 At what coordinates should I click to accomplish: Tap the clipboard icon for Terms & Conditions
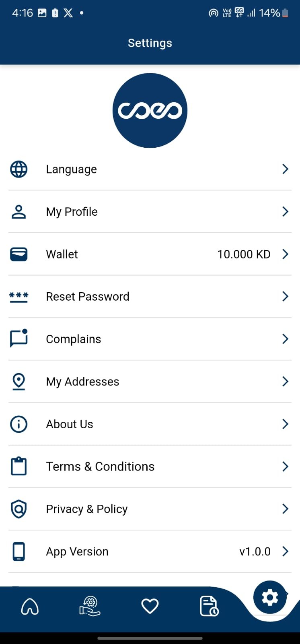(x=18, y=466)
